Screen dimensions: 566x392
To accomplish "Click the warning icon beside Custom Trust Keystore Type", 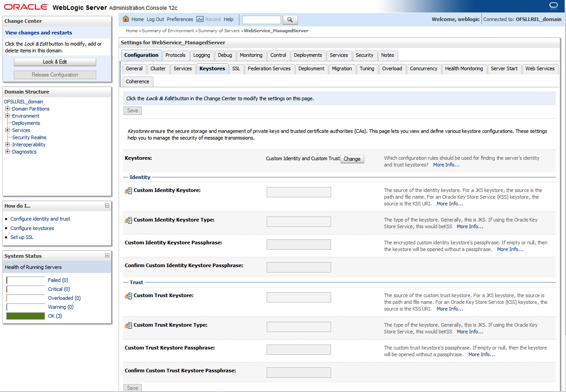I will [x=128, y=326].
